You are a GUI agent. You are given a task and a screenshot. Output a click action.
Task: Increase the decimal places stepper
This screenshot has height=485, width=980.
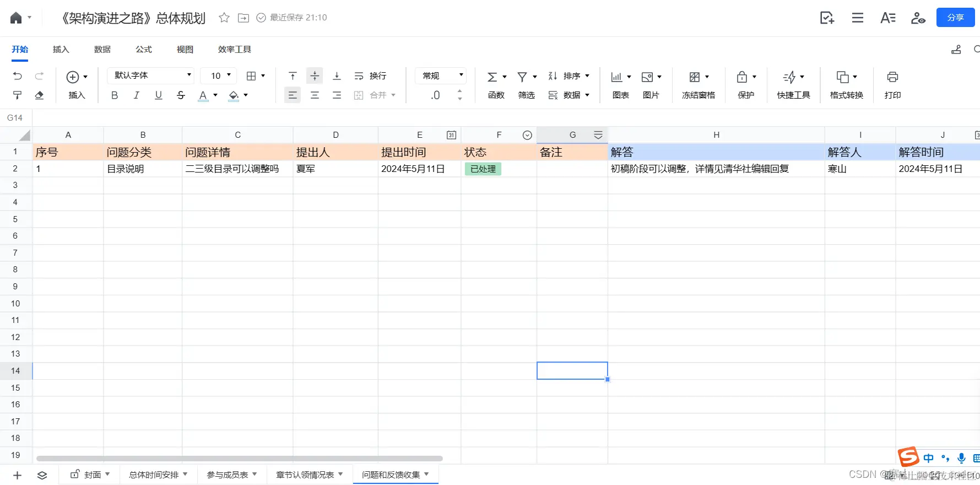coord(460,91)
